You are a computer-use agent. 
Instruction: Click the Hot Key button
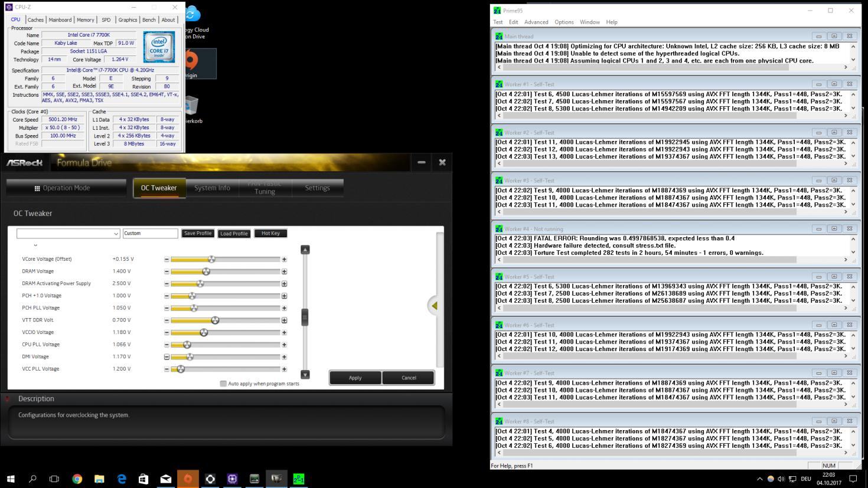click(270, 234)
